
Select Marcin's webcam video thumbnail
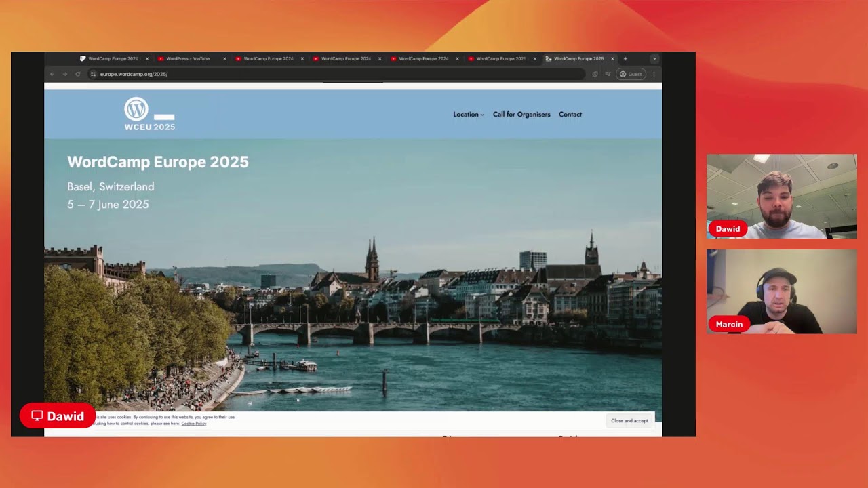tap(781, 291)
